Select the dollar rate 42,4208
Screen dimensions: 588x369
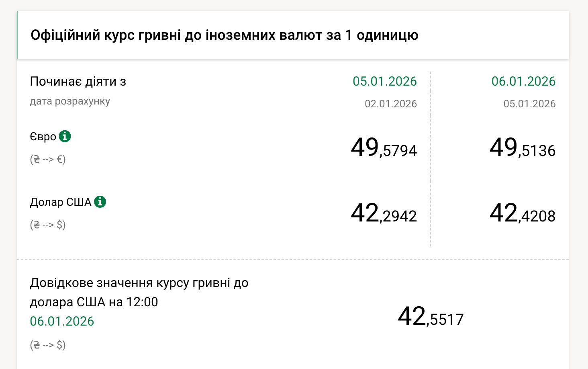[522, 213]
